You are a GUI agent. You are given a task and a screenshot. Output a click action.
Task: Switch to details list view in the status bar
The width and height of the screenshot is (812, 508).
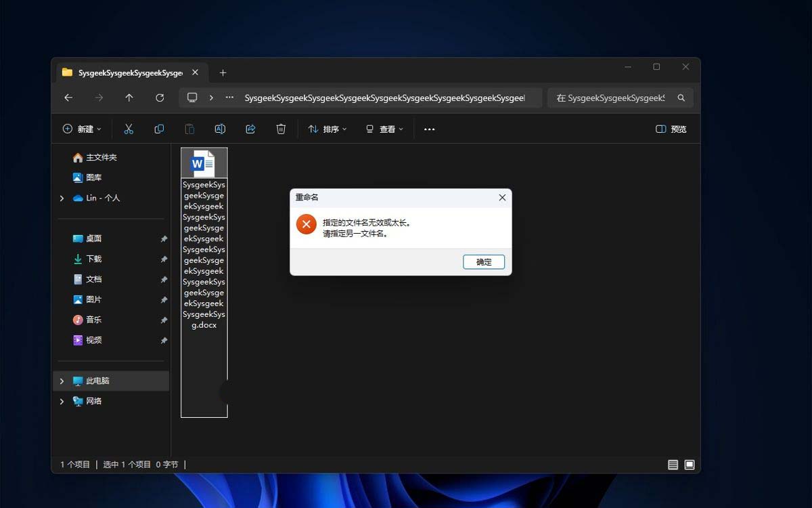tap(673, 465)
